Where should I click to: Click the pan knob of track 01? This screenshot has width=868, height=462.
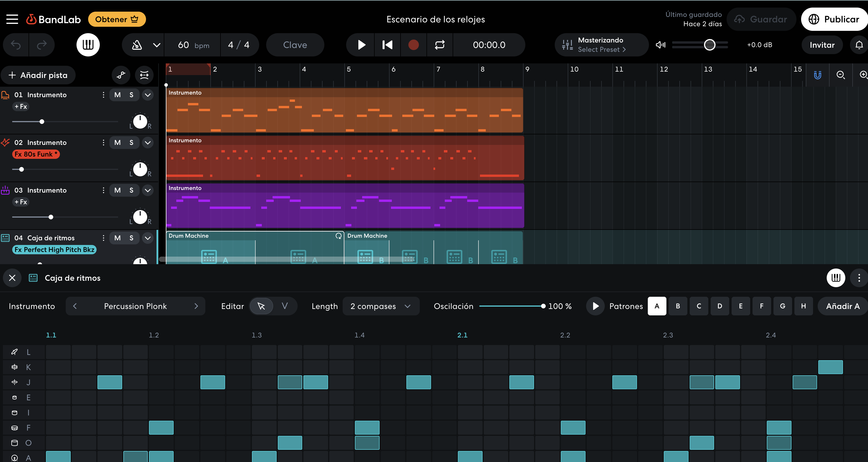click(140, 122)
